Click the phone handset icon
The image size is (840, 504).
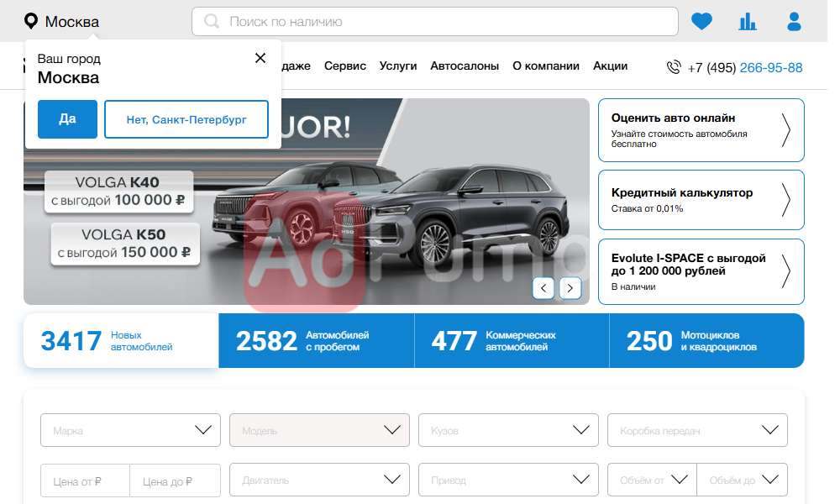[674, 67]
